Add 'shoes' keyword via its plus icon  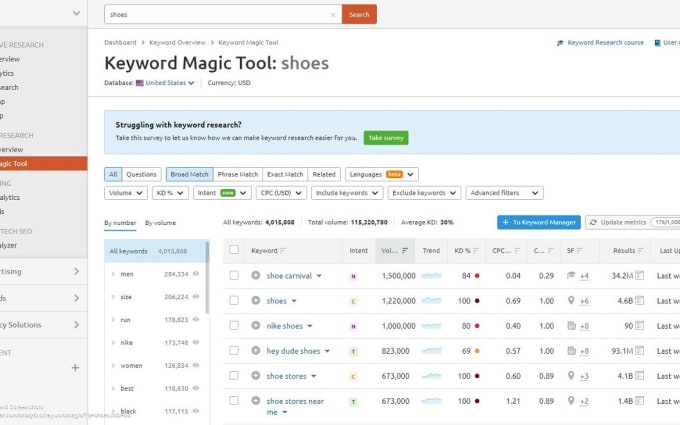255,300
